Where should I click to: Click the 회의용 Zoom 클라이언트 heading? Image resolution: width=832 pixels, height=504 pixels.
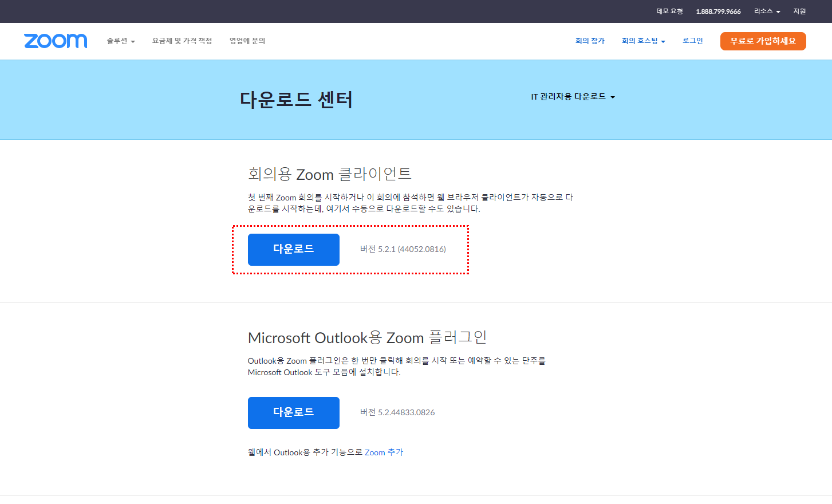coord(329,174)
